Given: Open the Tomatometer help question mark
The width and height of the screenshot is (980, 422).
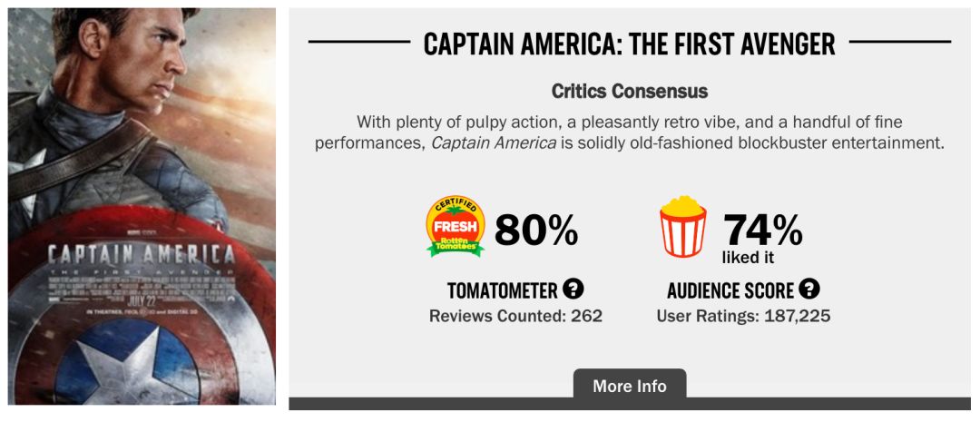Looking at the screenshot, I should (573, 290).
